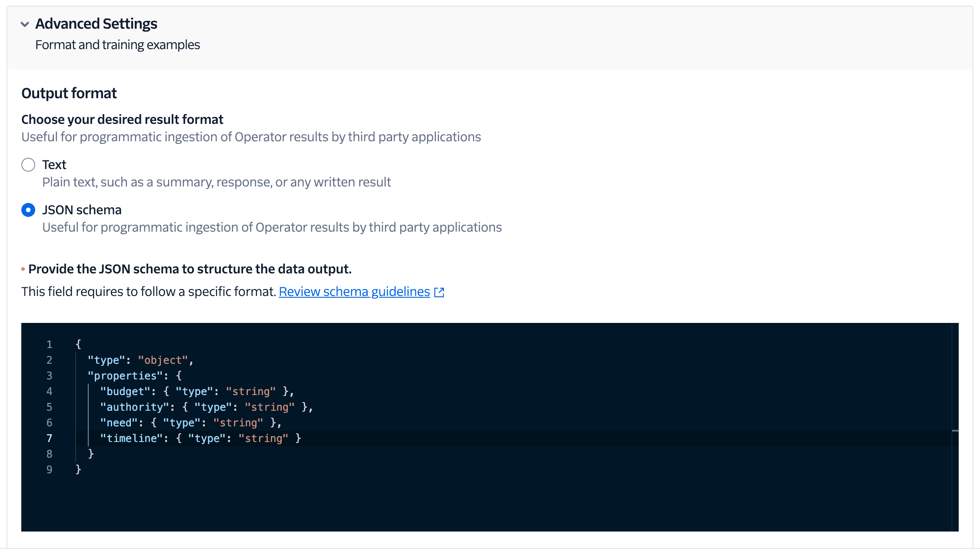Click the Output format section title
The height and width of the screenshot is (555, 980).
click(69, 93)
